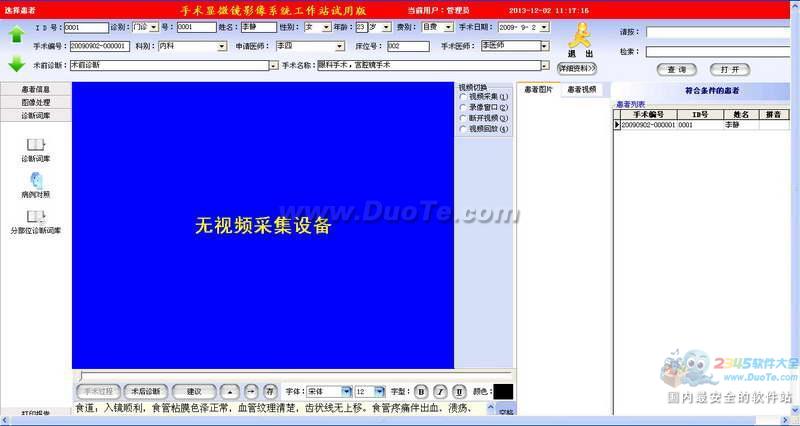
Task: Open the age unit 岁 dropdown
Action: coord(387,27)
